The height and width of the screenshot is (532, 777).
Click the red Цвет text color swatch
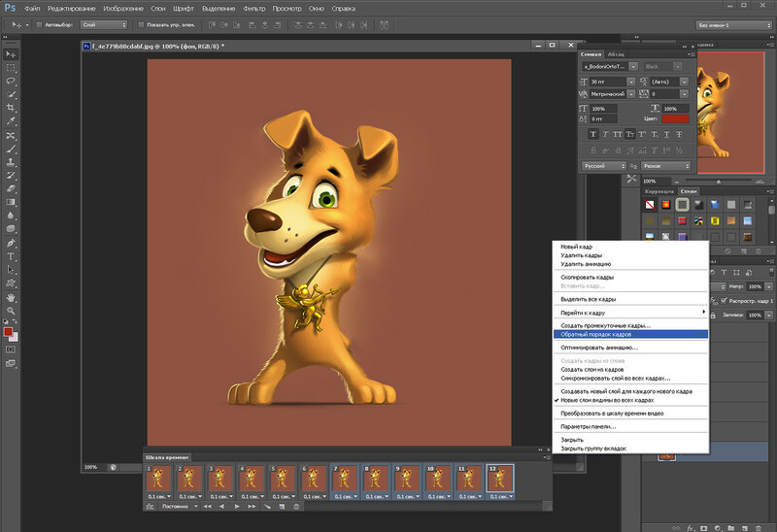point(675,118)
